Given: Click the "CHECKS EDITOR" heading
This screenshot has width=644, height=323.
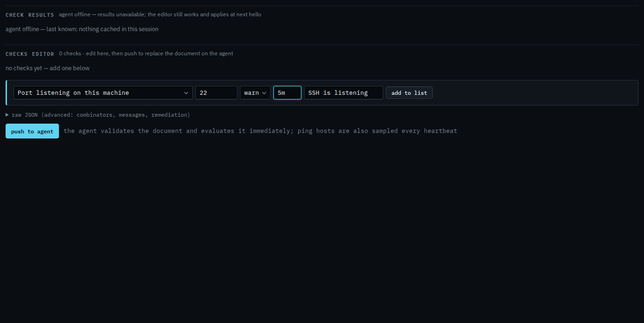Looking at the screenshot, I should pyautogui.click(x=30, y=54).
